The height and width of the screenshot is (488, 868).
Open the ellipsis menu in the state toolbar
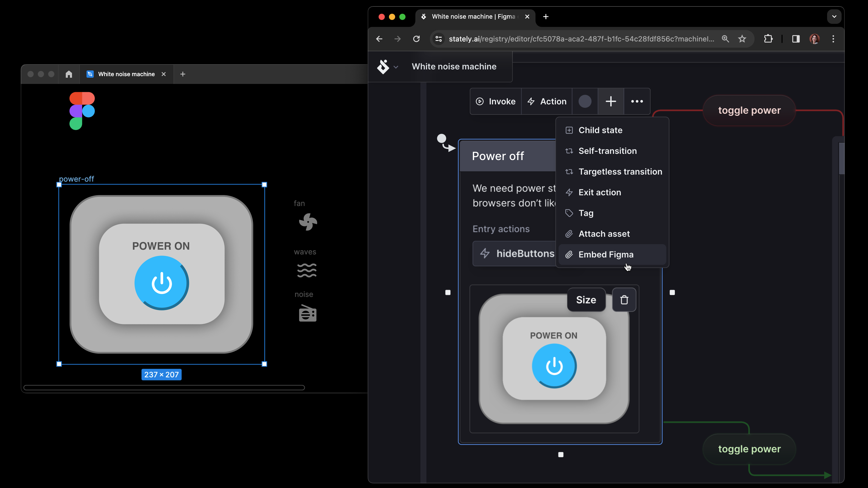[x=636, y=101]
